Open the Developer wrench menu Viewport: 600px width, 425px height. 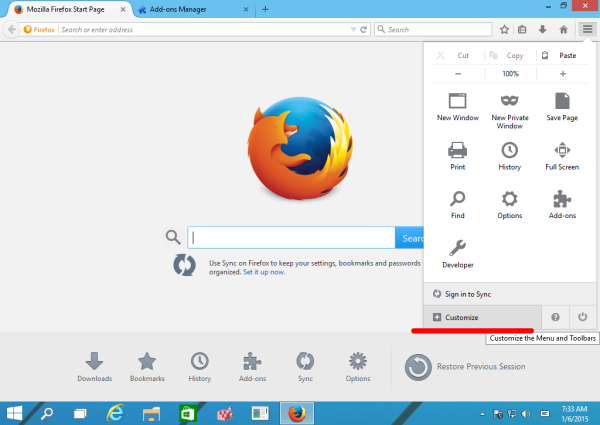[x=458, y=254]
